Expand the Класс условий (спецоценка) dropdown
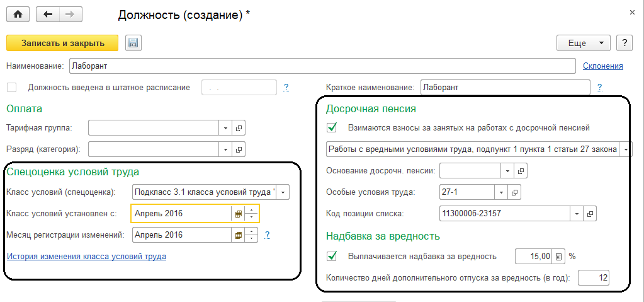The height and width of the screenshot is (302, 644). 283,192
